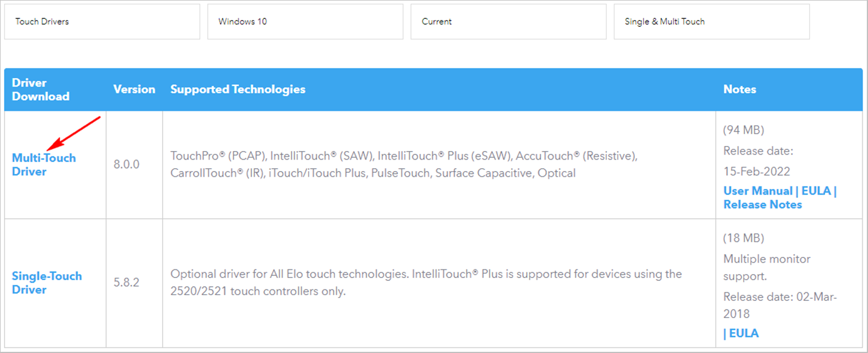This screenshot has width=868, height=353.
Task: Click the Multiple monitor support note
Action: click(x=767, y=267)
